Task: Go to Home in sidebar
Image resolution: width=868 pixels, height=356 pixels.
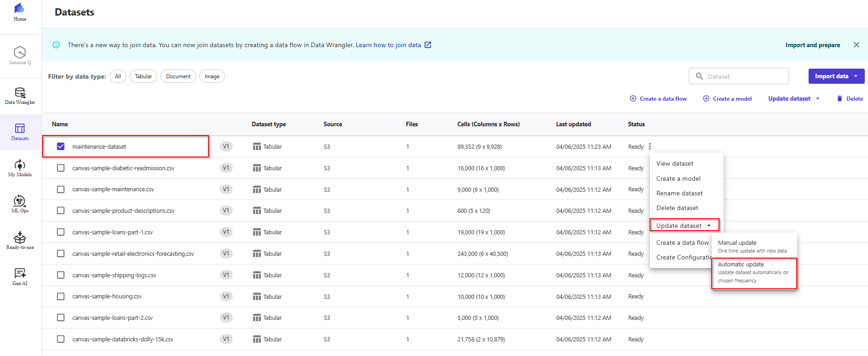Action: 20,12
